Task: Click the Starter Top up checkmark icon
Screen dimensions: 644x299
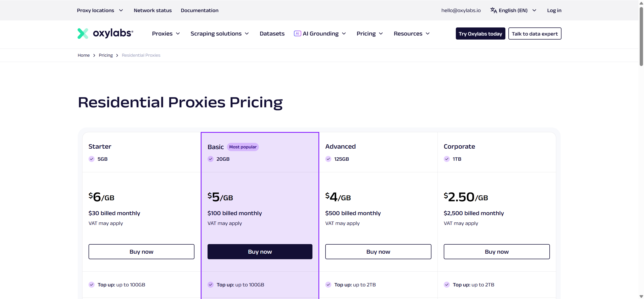Action: coord(92,285)
